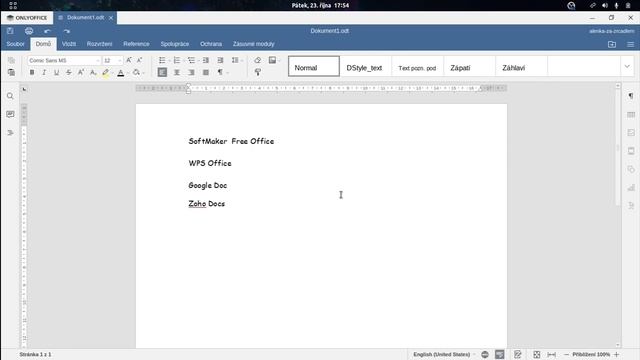Apply the Text pozn. pod style
This screenshot has height=360, width=640.
pos(417,66)
